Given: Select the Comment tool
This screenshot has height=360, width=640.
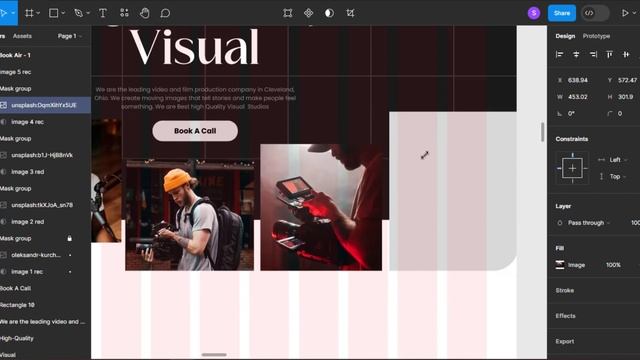Looking at the screenshot, I should tap(165, 13).
